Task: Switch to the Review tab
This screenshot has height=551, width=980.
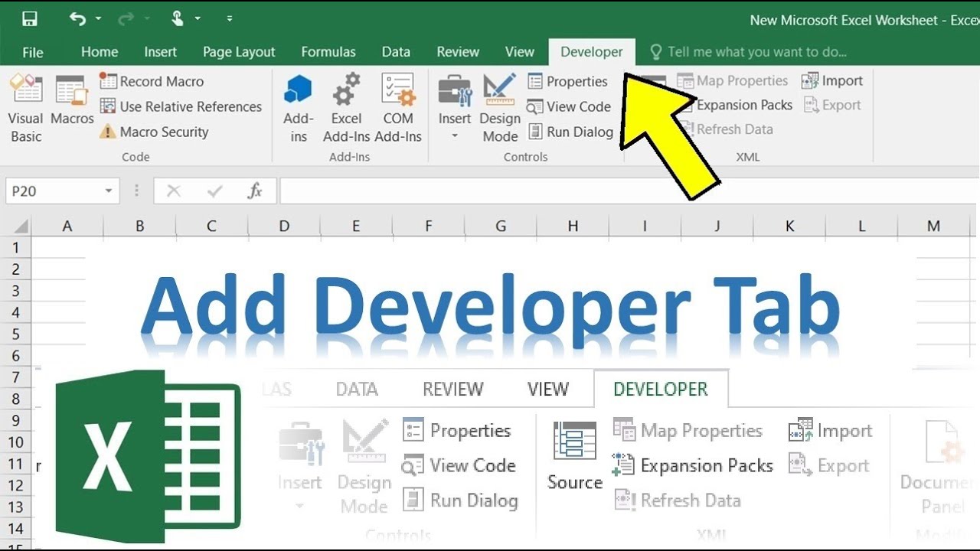Action: [458, 52]
